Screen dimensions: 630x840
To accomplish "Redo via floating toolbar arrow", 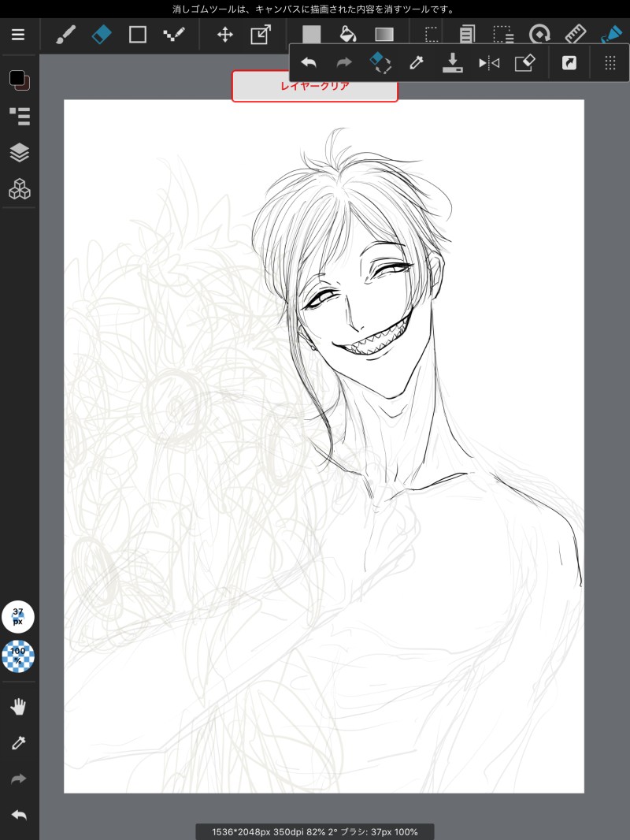I will pyautogui.click(x=344, y=63).
